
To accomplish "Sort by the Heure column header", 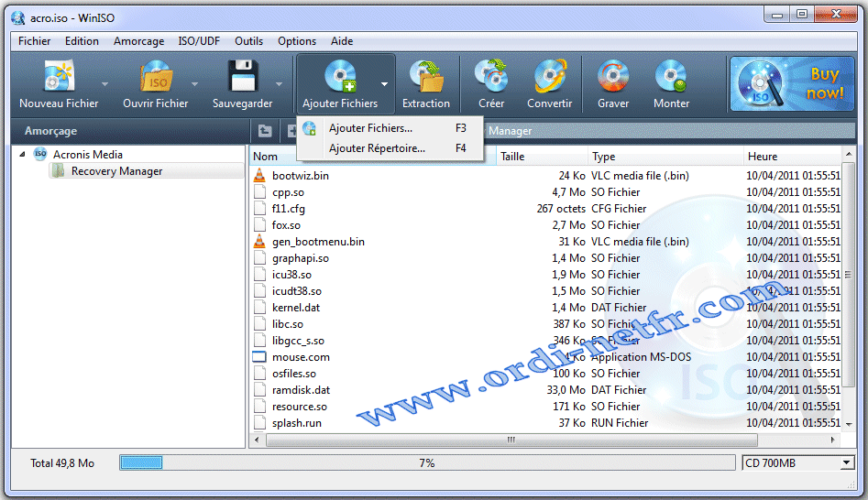I will [793, 157].
